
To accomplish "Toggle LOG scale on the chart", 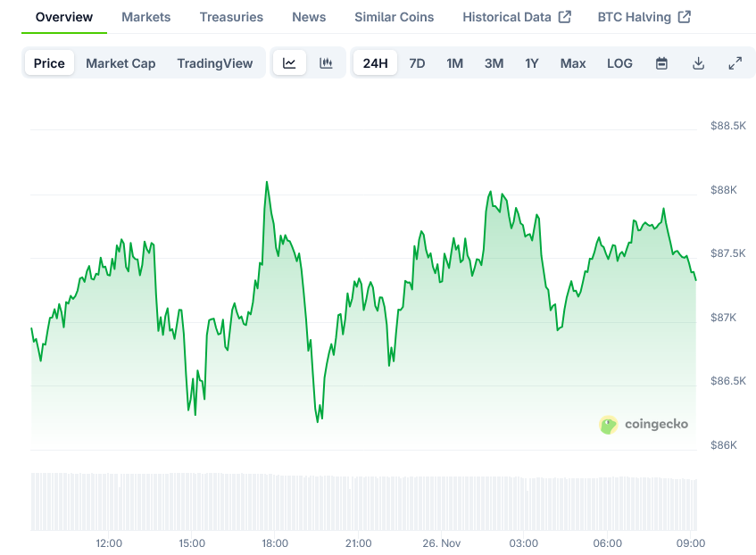I will tap(619, 63).
